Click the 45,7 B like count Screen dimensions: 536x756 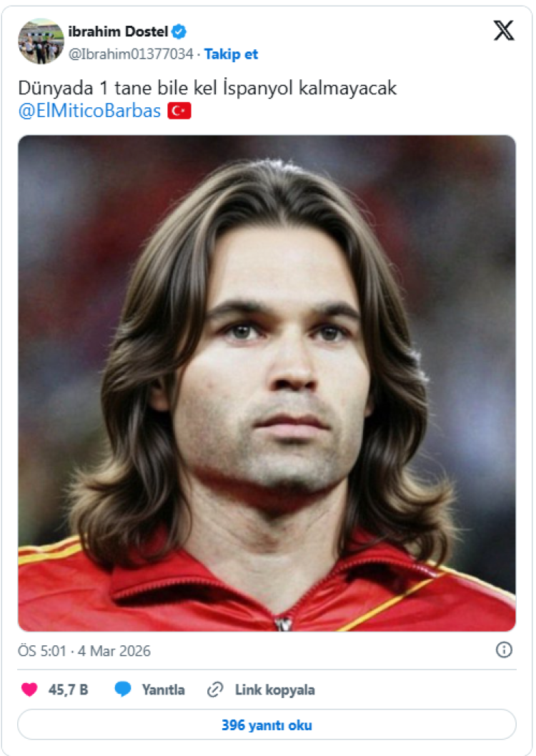point(68,690)
